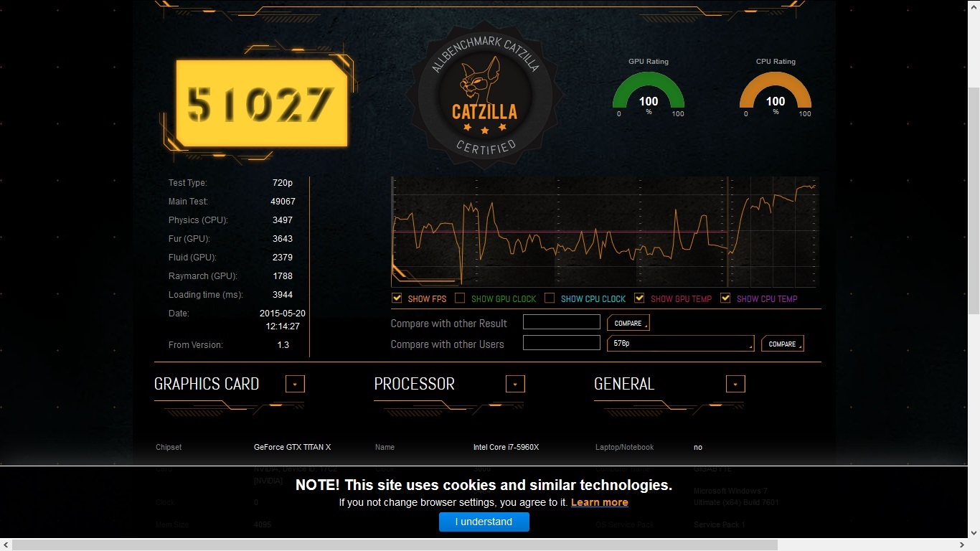
Task: Click the vertical scrollbar up arrow
Action: [x=974, y=6]
